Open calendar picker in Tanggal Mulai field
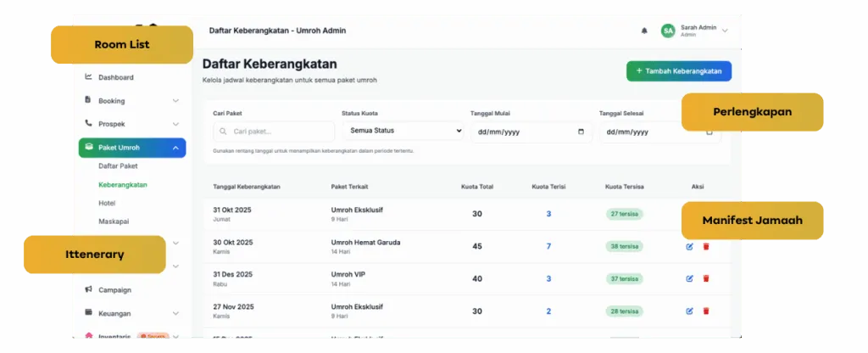The image size is (868, 353). (x=581, y=132)
